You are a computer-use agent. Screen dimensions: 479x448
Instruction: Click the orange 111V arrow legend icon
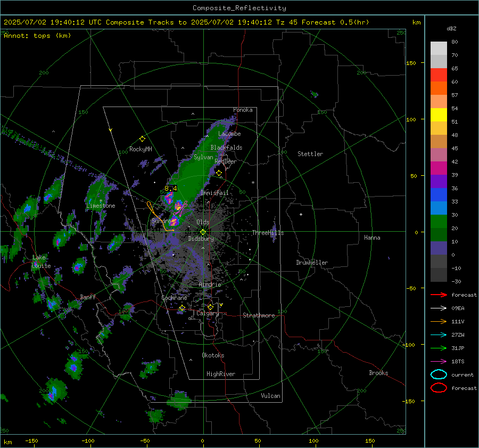[x=439, y=321]
